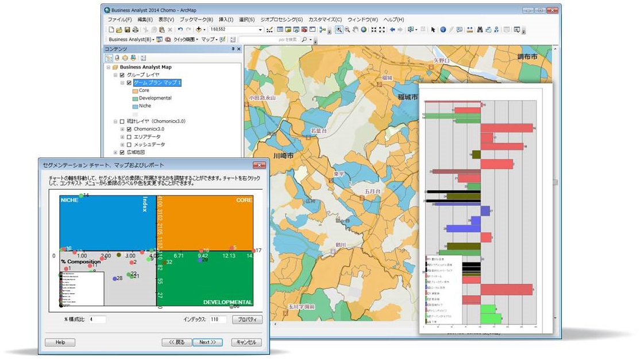This screenshot has height=361, width=644.
Task: Toggle the Chomonicx3.0 sublayer checkbox
Action: point(129,129)
